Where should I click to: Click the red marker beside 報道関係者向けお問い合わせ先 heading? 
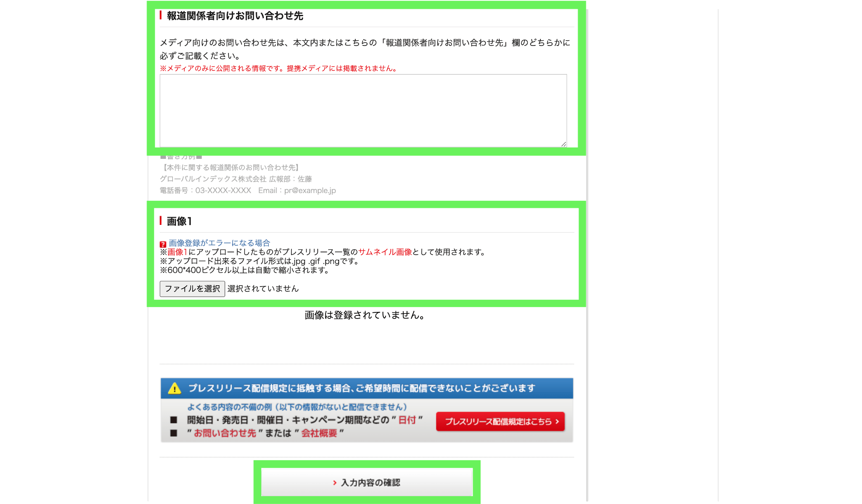tap(161, 15)
